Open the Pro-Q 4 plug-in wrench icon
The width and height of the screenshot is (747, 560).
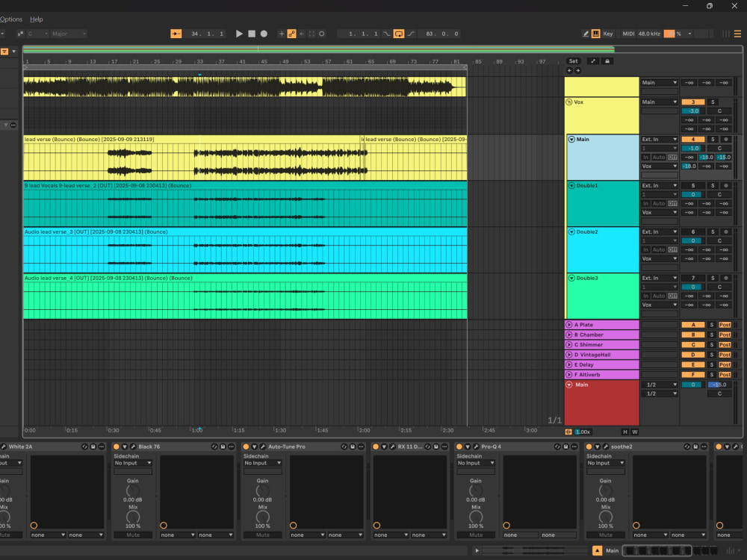click(x=475, y=447)
